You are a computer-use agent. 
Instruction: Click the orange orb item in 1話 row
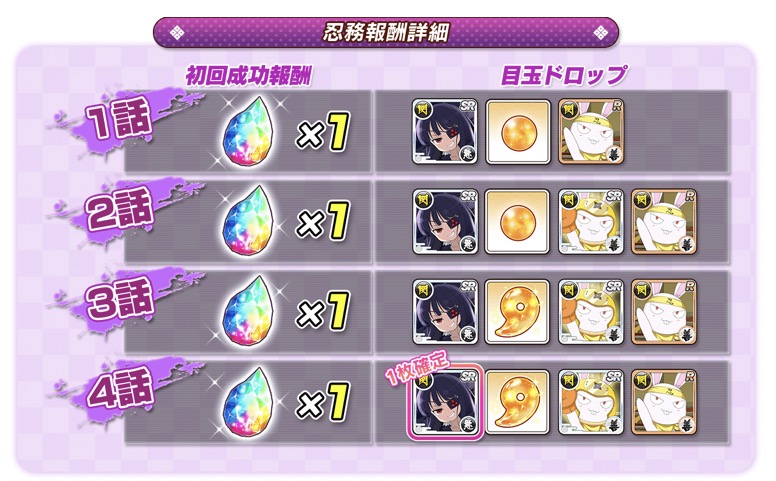coord(518,132)
